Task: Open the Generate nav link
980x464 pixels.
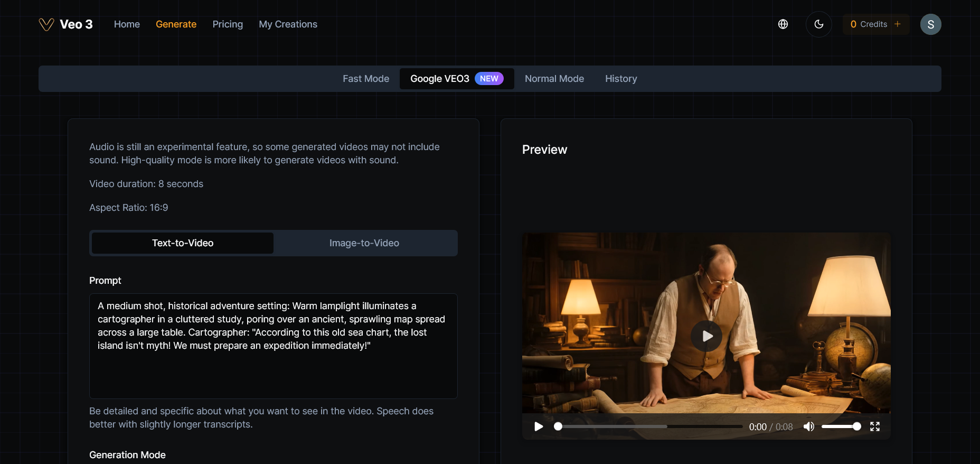Action: coord(176,24)
